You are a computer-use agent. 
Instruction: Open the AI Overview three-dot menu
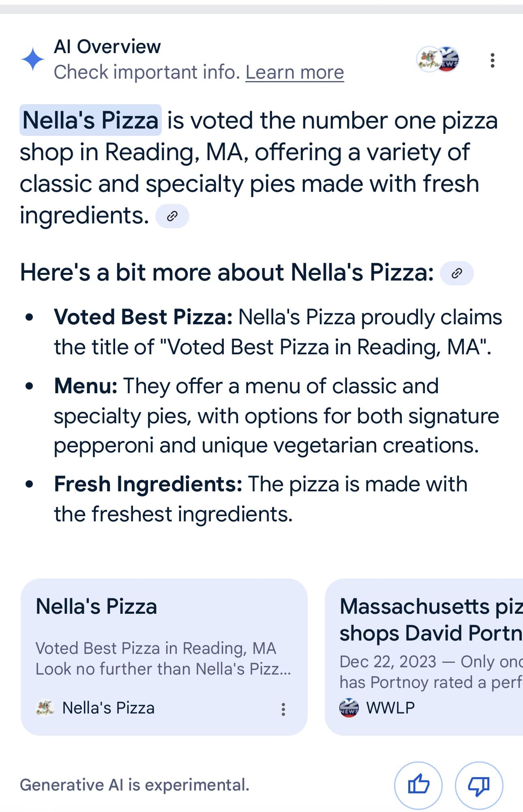[492, 60]
